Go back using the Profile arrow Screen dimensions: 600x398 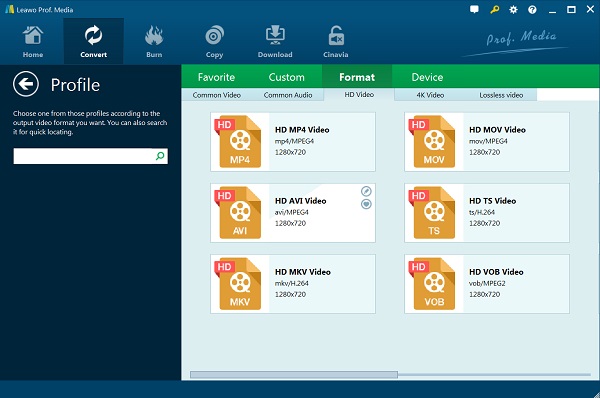(26, 84)
